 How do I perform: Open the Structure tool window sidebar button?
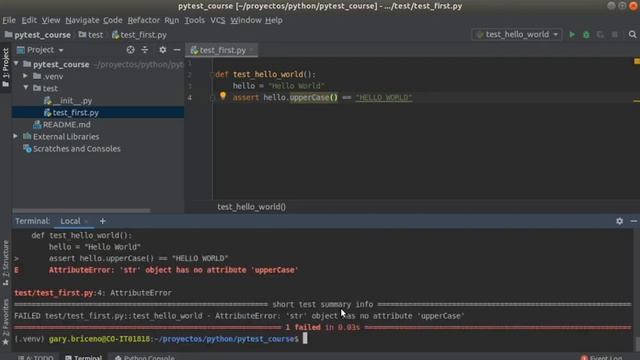point(5,263)
